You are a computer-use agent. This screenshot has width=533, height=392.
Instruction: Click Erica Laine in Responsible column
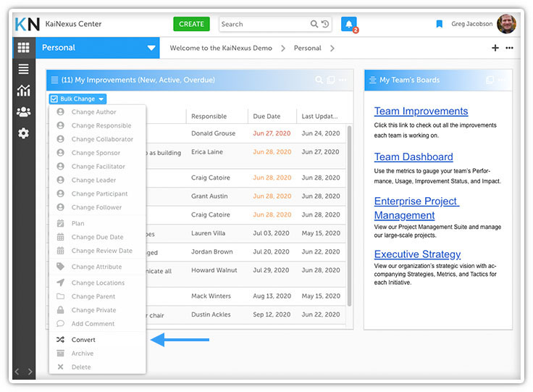pyautogui.click(x=207, y=152)
